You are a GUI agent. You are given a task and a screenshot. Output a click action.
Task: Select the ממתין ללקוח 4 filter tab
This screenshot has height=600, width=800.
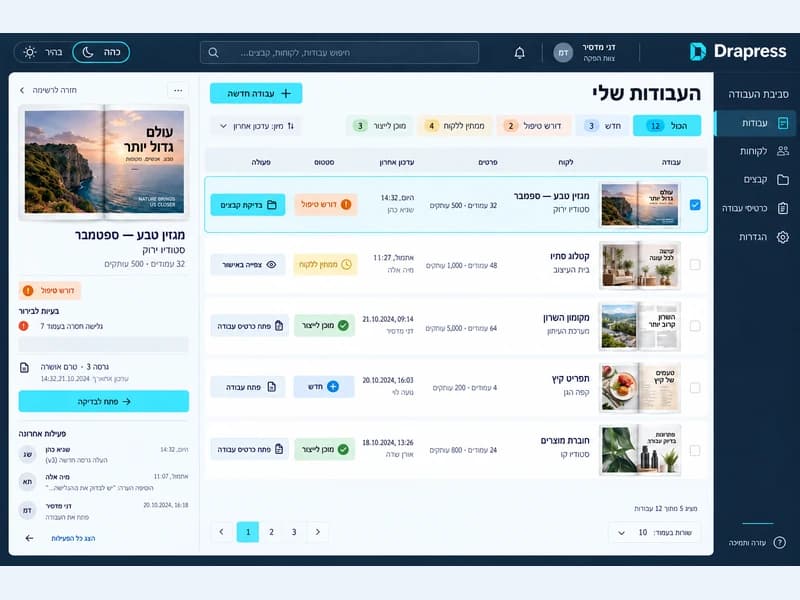pyautogui.click(x=455, y=126)
